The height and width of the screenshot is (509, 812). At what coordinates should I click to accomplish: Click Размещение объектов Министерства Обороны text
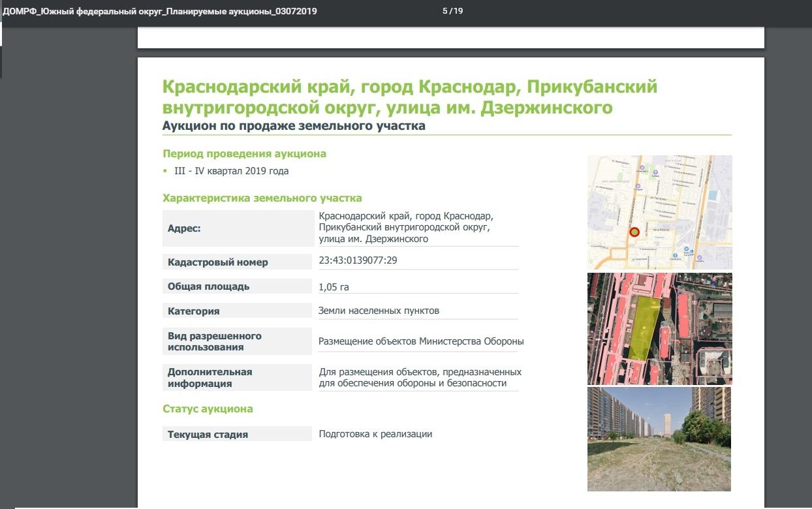(x=421, y=341)
